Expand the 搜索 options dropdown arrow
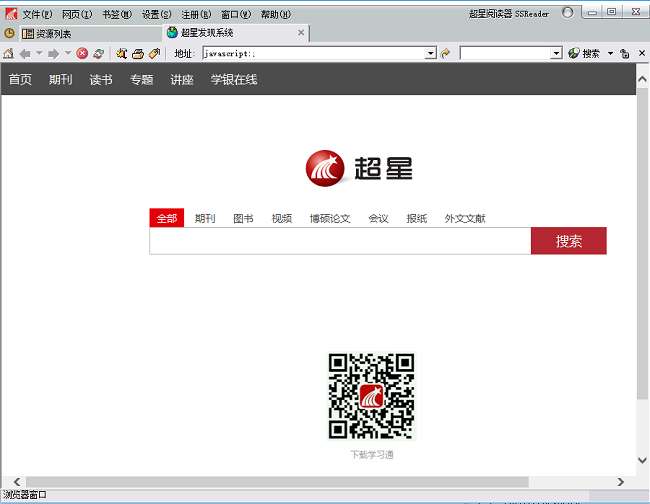 [610, 53]
